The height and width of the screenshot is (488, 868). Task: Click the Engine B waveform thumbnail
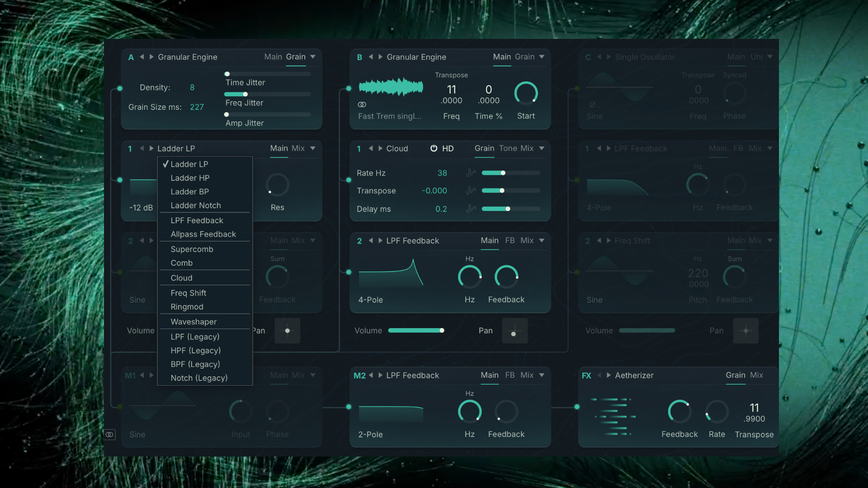point(391,88)
